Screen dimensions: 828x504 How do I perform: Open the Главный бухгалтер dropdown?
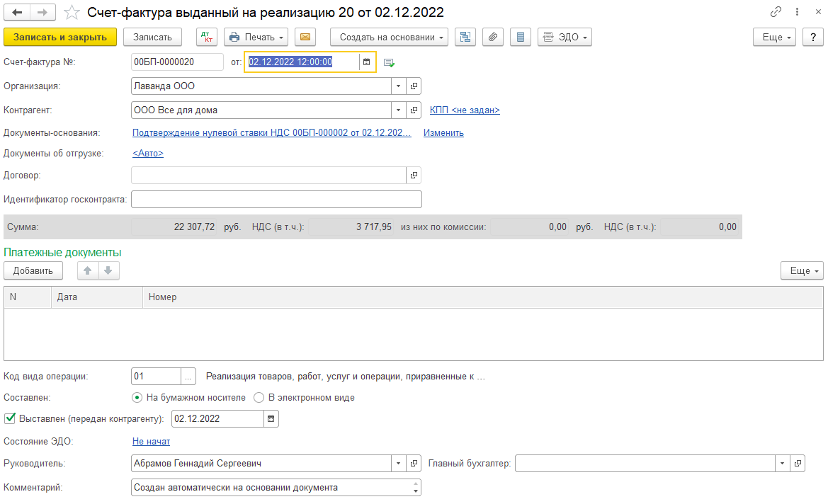782,464
